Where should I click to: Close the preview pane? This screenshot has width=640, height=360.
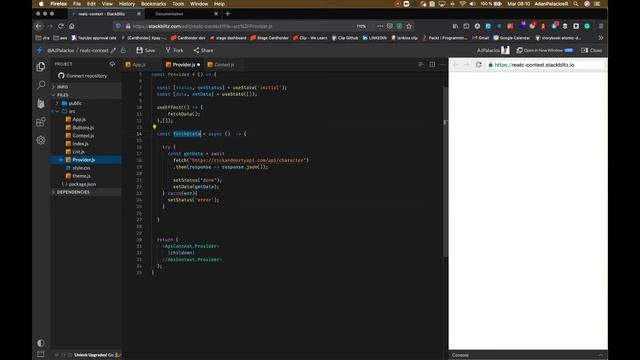click(x=592, y=50)
